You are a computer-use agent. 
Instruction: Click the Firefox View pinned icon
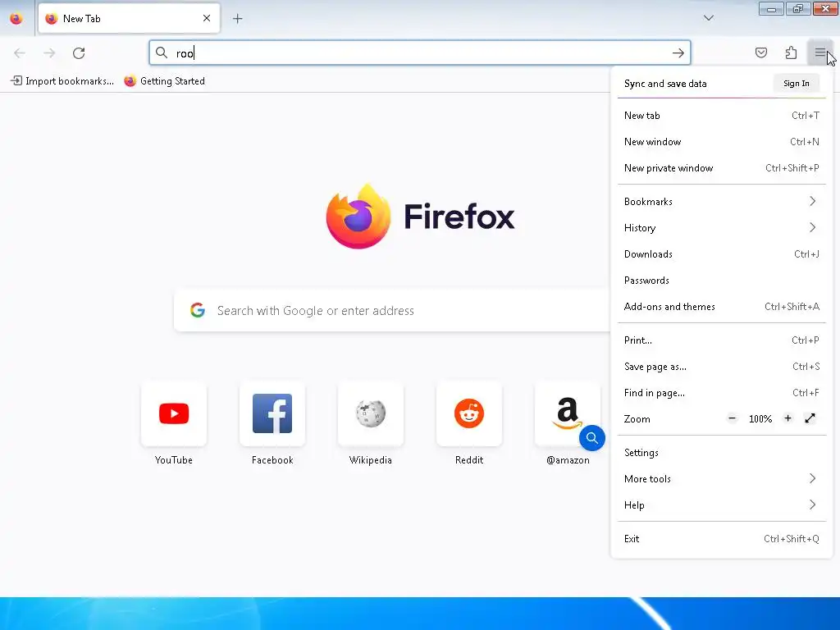coord(16,19)
